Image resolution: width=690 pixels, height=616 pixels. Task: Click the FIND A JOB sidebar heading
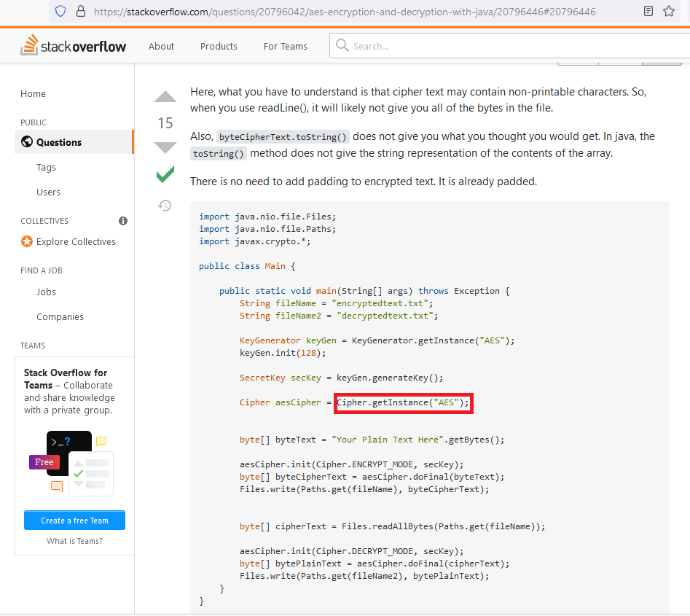click(x=42, y=270)
